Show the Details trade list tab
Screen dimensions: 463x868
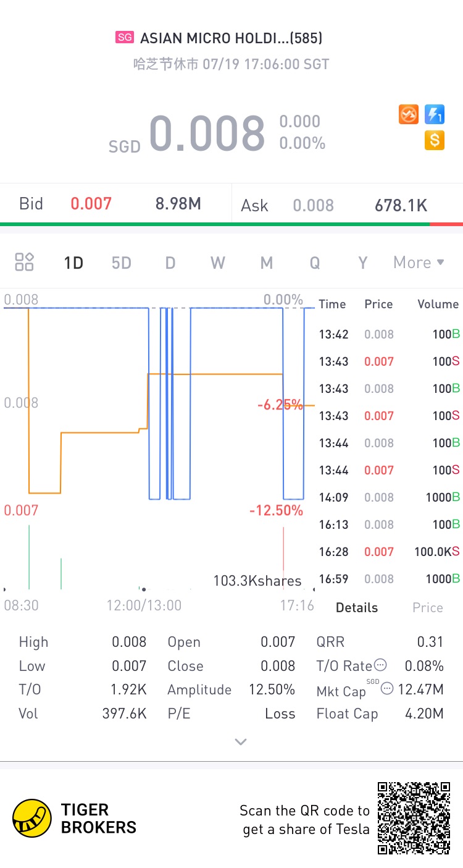pos(357,607)
